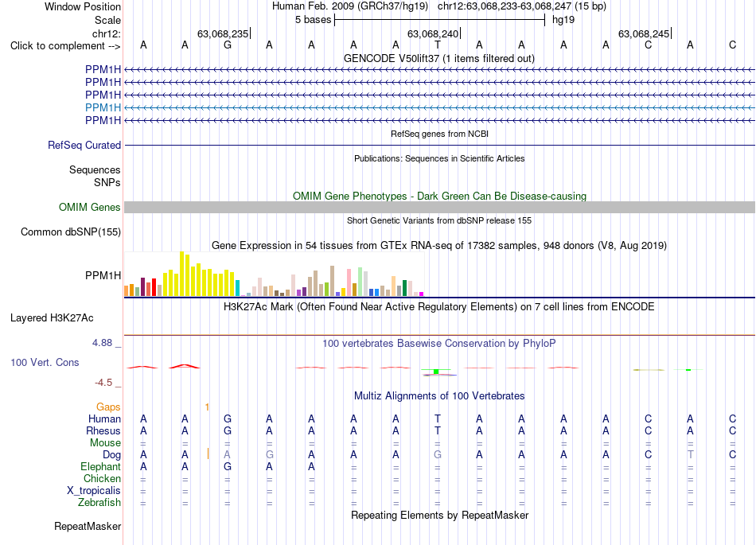Click position label 63,068,240

(x=433, y=33)
